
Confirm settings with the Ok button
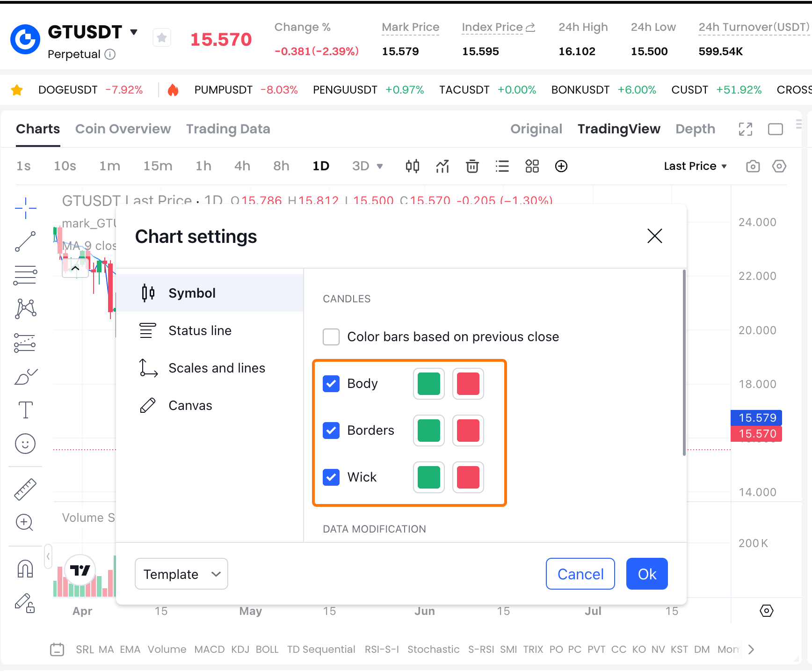(x=646, y=574)
